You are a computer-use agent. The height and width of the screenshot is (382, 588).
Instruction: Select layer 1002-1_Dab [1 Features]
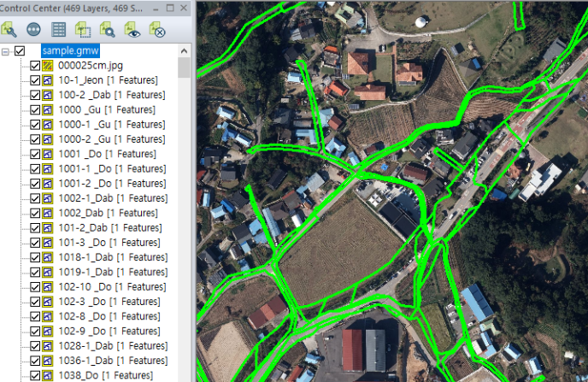113,198
